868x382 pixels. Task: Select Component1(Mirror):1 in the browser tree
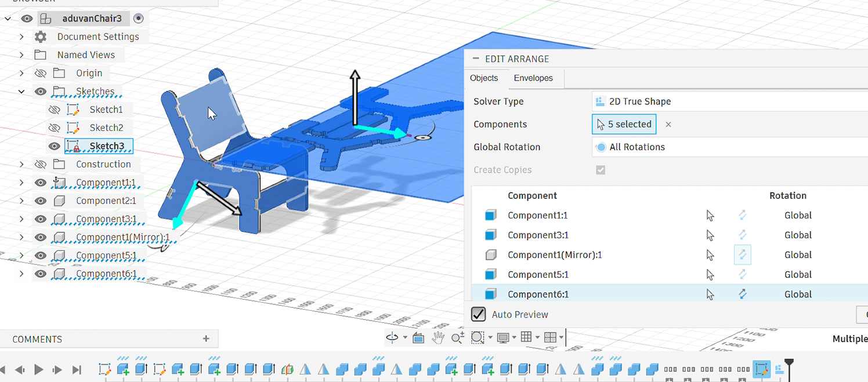click(122, 237)
